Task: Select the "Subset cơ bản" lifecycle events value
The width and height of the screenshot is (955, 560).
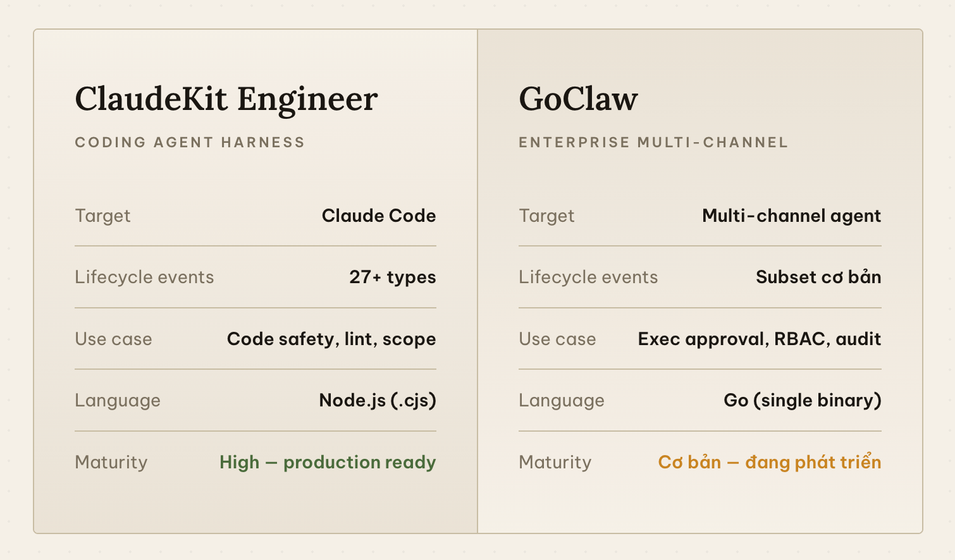Action: 818,277
